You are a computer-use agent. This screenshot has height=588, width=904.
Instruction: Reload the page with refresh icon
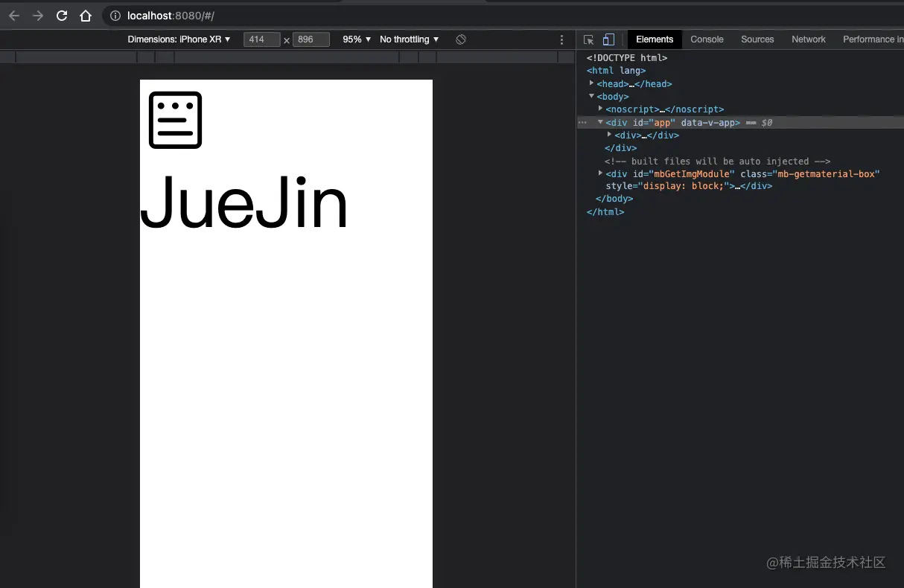click(x=62, y=16)
